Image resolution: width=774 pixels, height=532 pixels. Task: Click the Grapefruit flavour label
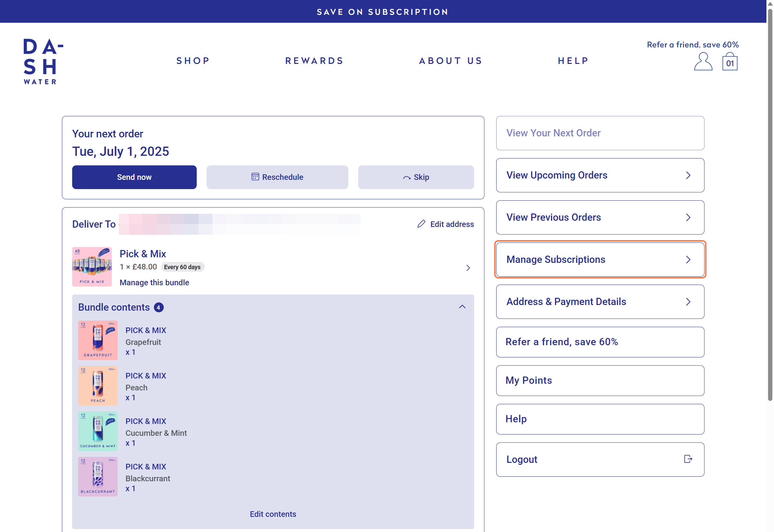[x=143, y=342]
